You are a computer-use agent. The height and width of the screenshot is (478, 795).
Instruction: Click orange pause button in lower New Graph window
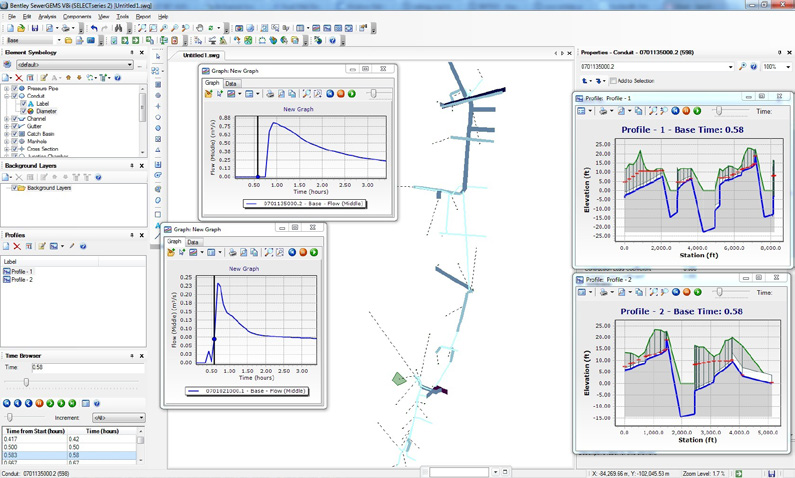303,252
